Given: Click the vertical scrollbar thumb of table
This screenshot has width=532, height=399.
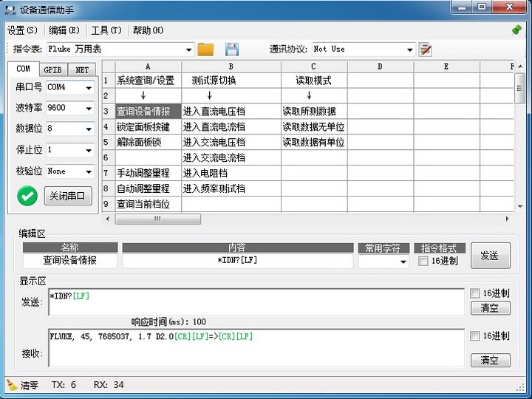Looking at the screenshot, I should [x=519, y=88].
